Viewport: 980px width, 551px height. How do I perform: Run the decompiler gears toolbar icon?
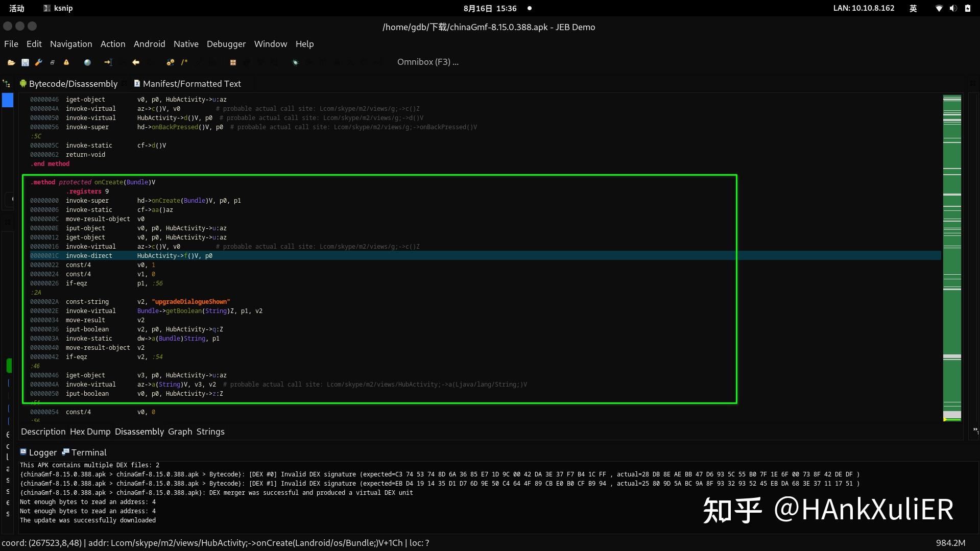(170, 62)
